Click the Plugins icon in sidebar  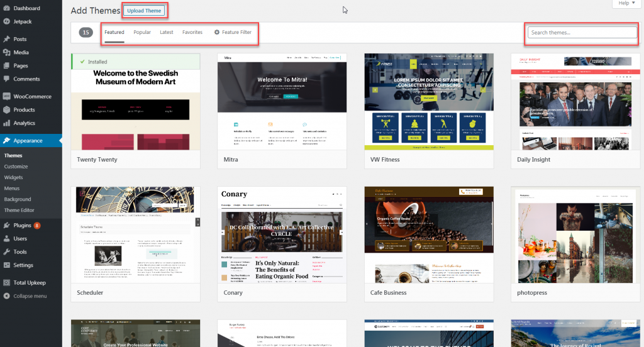(x=6, y=225)
